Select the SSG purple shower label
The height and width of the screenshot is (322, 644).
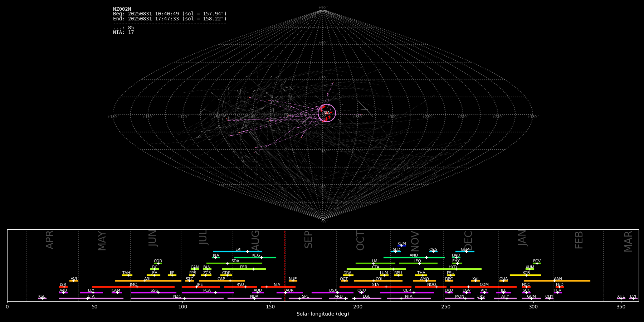click(155, 291)
